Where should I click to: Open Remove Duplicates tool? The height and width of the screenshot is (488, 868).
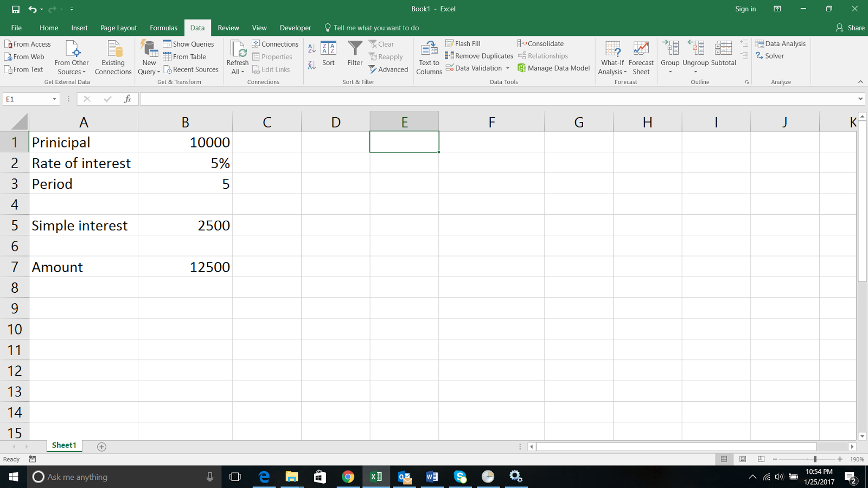coord(480,55)
